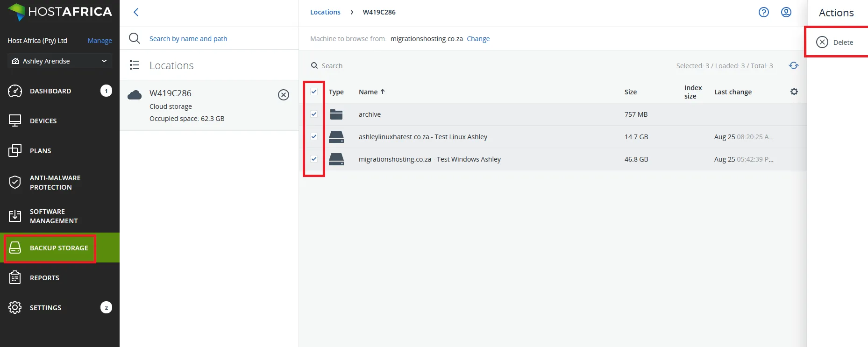Image resolution: width=868 pixels, height=347 pixels.
Task: Click the Devices label in the sidebar
Action: [43, 121]
